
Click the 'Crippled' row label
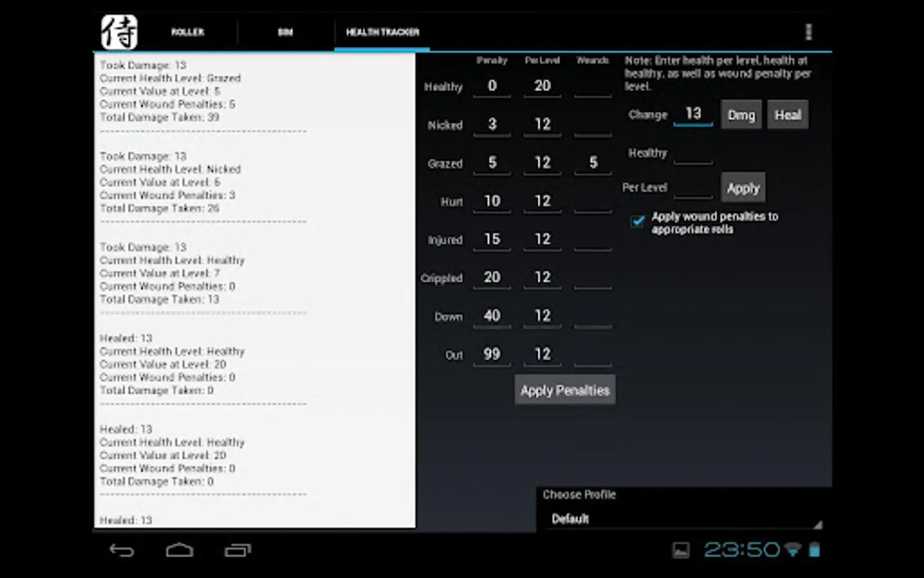[441, 278]
